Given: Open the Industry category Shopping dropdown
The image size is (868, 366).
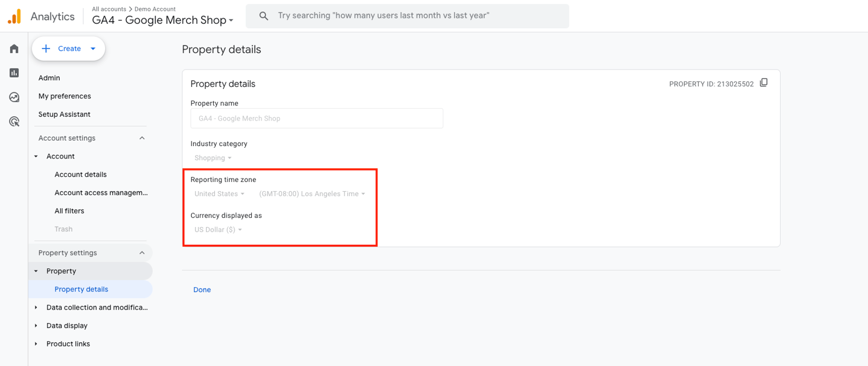Looking at the screenshot, I should point(213,158).
